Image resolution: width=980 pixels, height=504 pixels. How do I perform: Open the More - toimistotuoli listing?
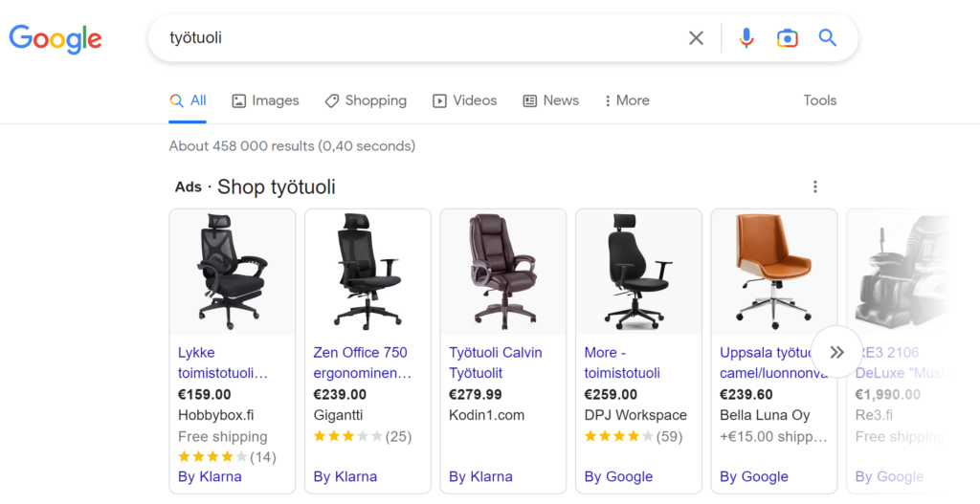(x=622, y=362)
